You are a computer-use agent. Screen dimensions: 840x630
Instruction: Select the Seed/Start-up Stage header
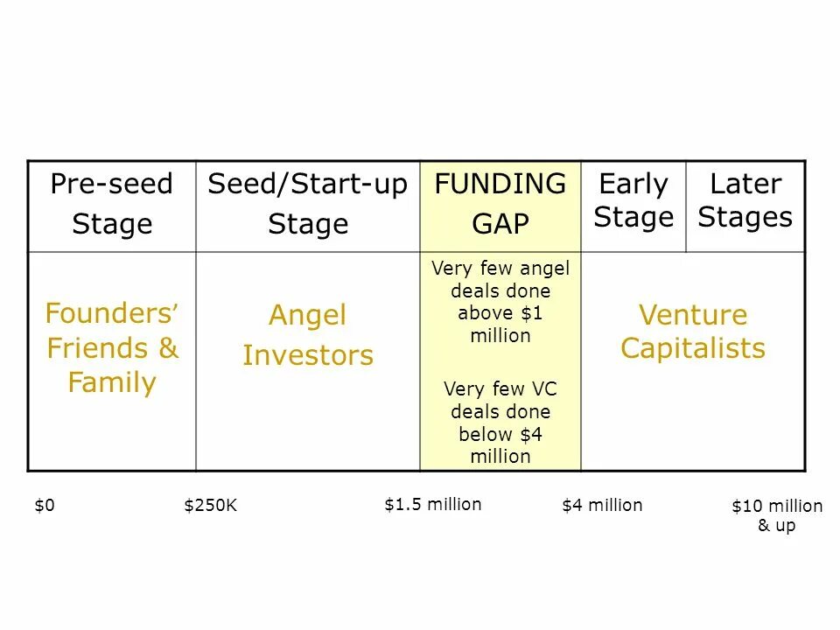coord(308,204)
